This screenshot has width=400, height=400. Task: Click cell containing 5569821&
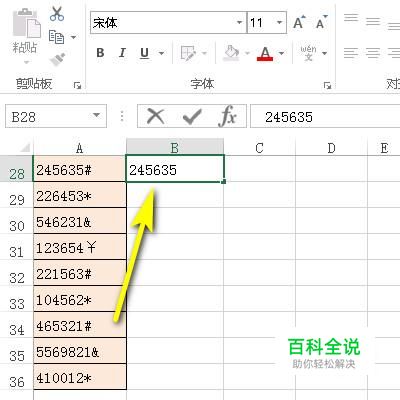(x=80, y=351)
